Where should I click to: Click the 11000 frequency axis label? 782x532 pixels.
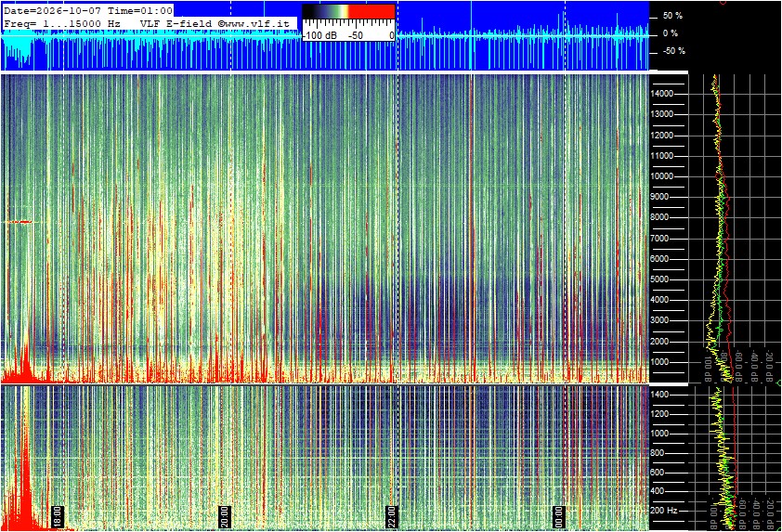[x=662, y=156]
